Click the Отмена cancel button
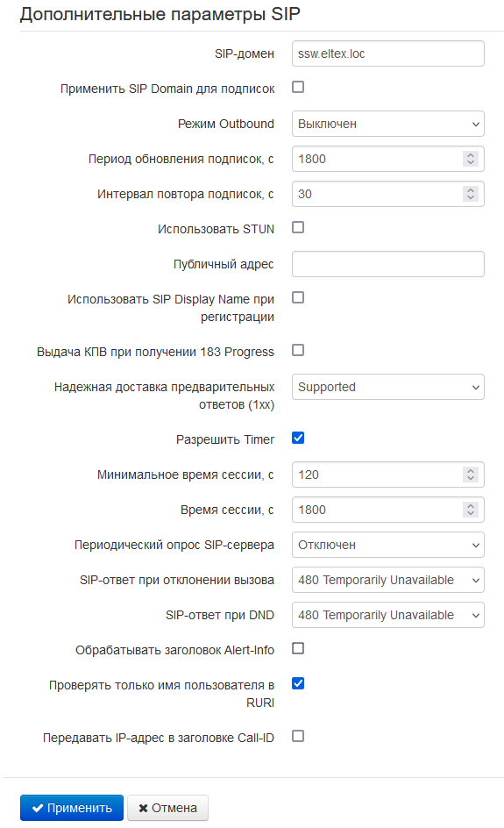 pos(167,808)
